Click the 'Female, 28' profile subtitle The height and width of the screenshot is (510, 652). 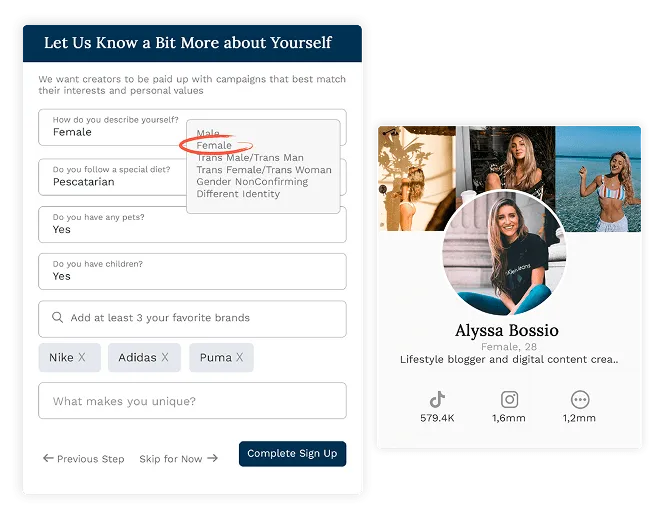(509, 347)
